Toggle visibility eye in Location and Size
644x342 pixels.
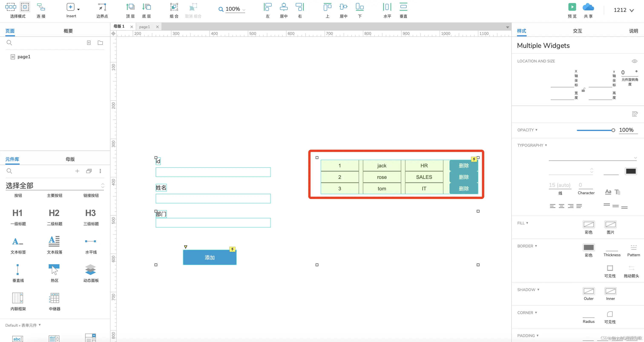[634, 61]
